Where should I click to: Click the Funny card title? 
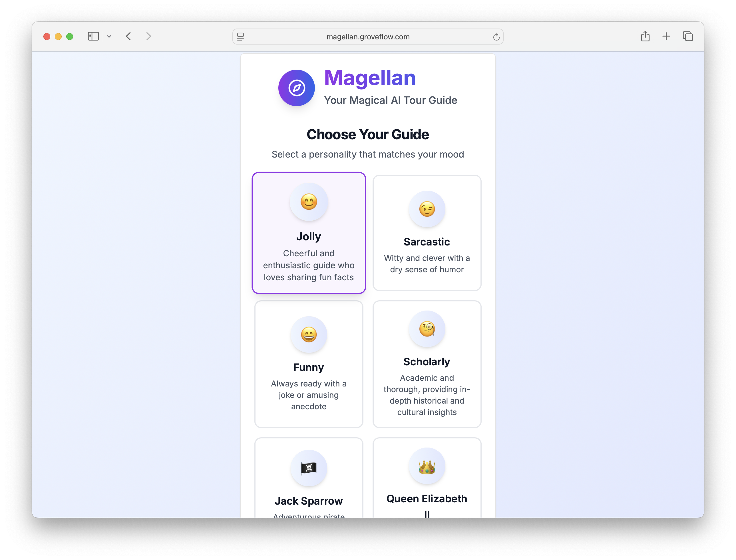tap(309, 367)
